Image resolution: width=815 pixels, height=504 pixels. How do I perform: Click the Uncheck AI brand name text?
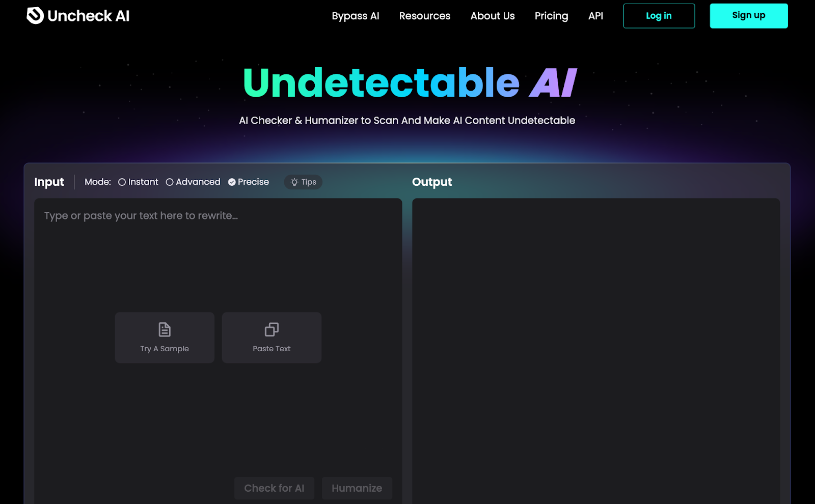pos(88,16)
